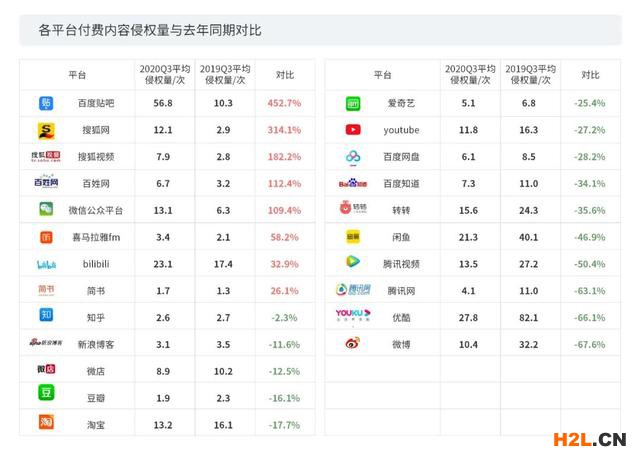Select the -27.2% value for youtube
The width and height of the screenshot is (640, 462).
(590, 130)
